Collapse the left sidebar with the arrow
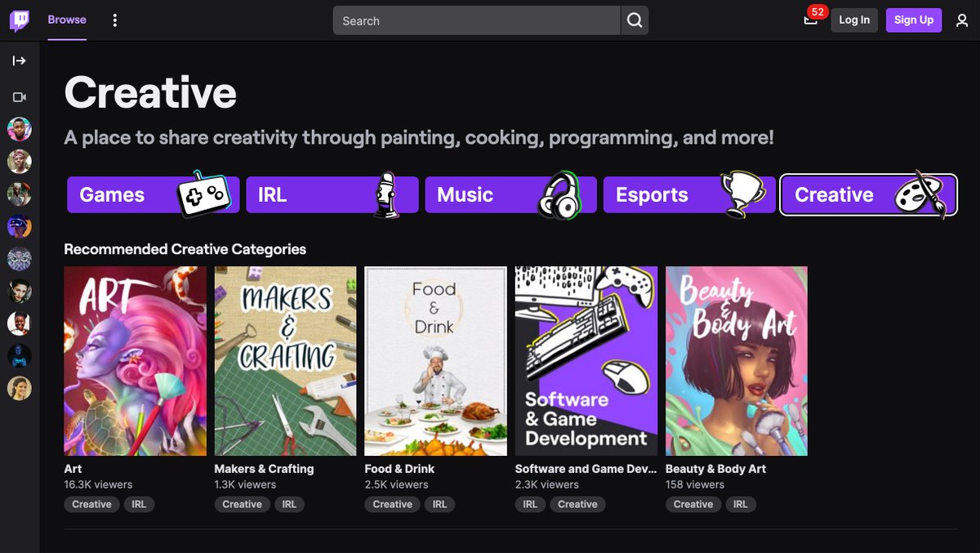This screenshot has width=980, height=553. pos(18,60)
